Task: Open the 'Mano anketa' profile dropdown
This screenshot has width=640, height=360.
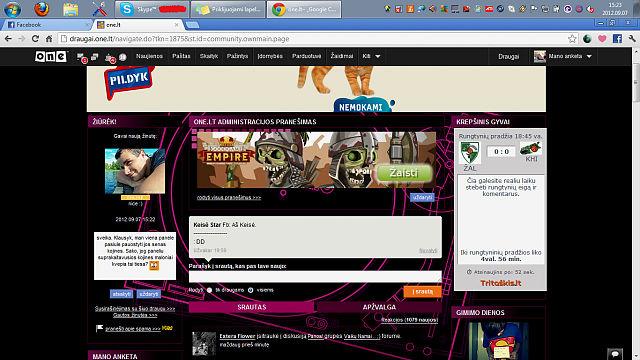Action: [x=563, y=56]
